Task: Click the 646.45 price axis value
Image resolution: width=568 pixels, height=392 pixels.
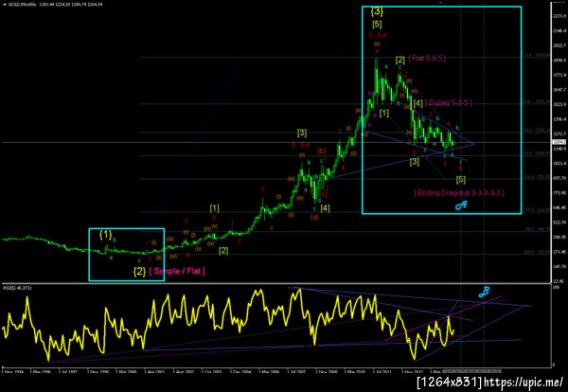Action: pos(559,207)
